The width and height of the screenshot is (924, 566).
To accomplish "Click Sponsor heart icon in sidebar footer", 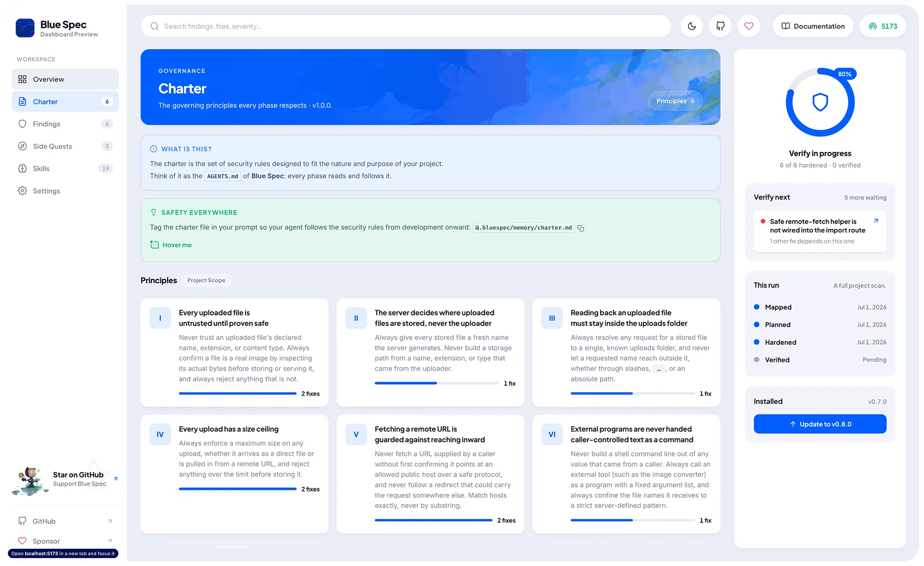I will (x=22, y=541).
